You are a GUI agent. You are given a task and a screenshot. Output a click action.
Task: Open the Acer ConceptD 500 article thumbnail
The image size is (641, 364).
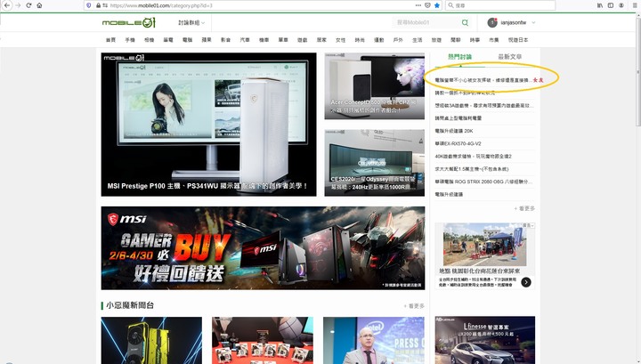[375, 85]
